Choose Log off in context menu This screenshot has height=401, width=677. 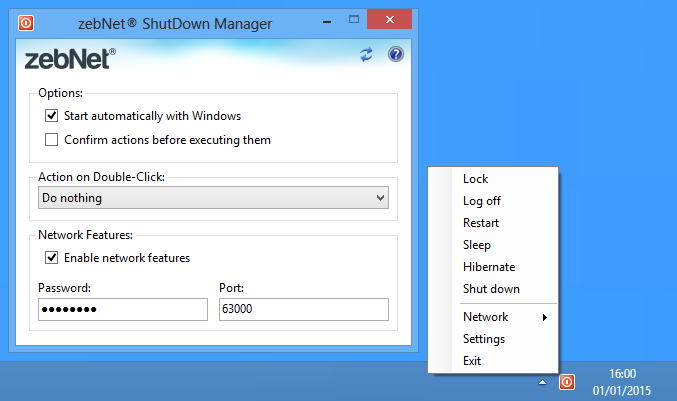click(x=481, y=201)
